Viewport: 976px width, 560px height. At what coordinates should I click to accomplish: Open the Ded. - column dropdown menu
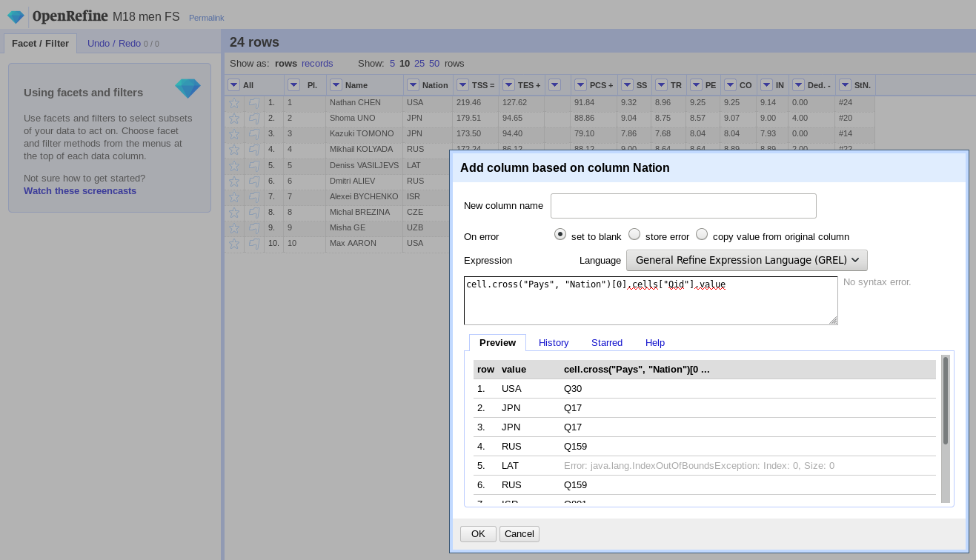point(798,84)
